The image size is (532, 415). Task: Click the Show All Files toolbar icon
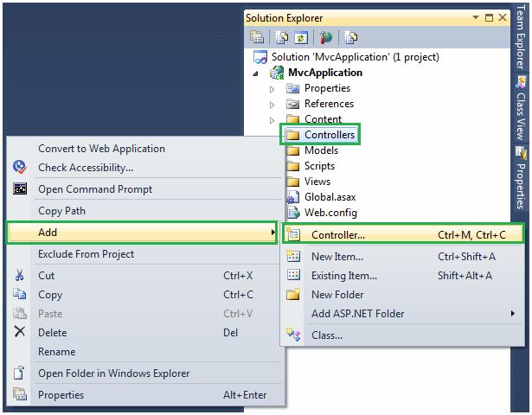(282, 37)
